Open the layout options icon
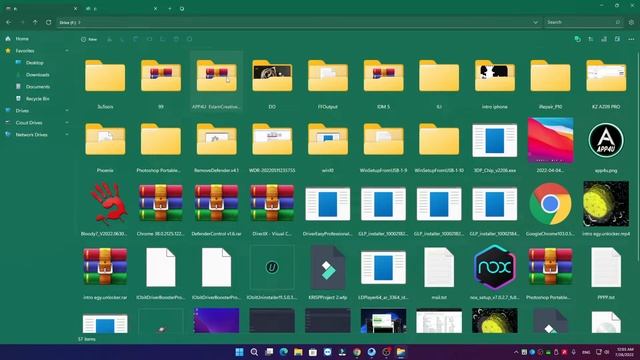Screen dimensions: 640x360 (x=604, y=39)
